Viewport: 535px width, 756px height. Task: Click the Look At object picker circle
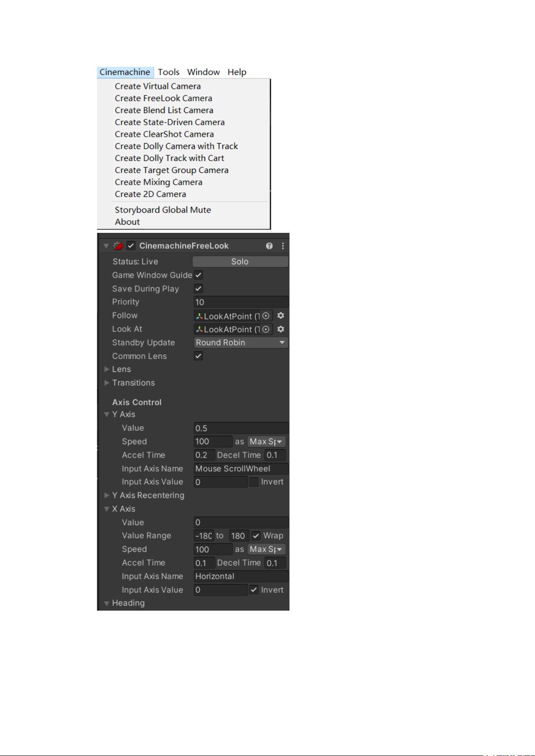(266, 329)
